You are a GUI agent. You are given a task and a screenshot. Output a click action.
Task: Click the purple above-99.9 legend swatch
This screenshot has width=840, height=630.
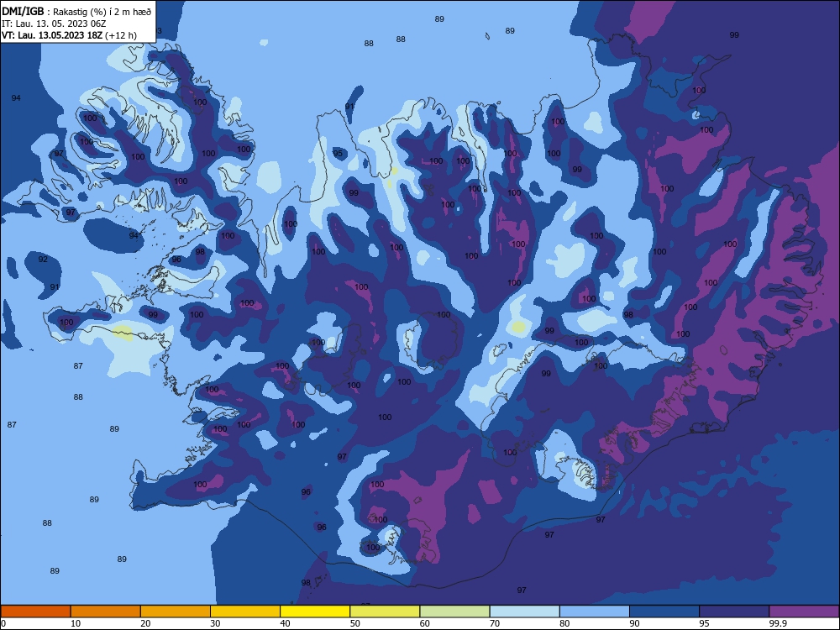[804, 612]
